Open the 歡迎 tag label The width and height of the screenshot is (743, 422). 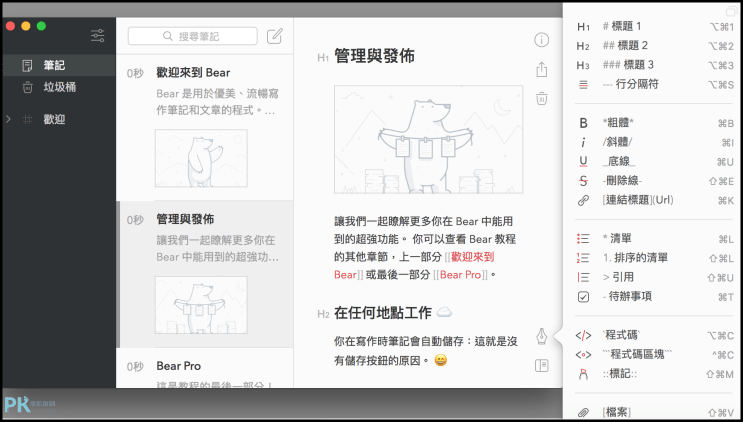tap(54, 119)
